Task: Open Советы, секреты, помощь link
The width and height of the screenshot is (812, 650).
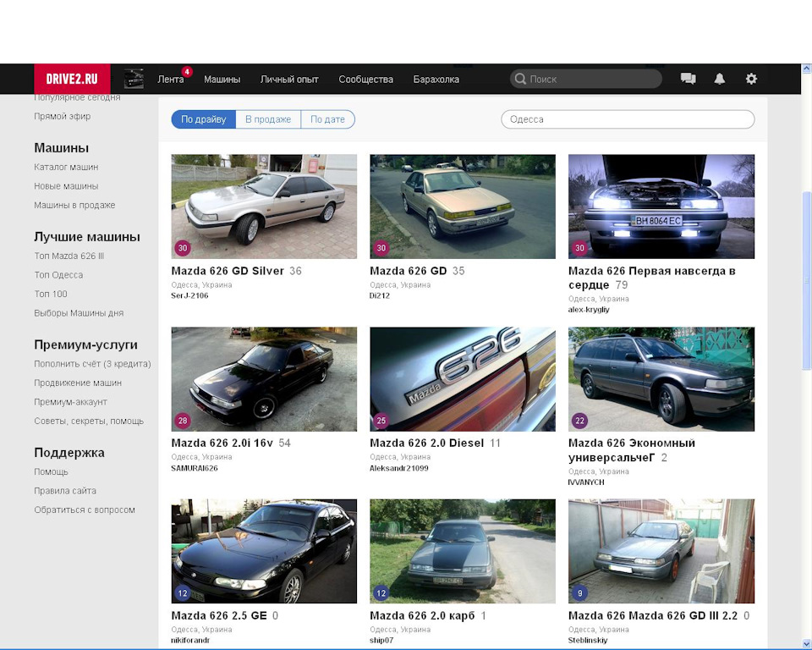Action: pyautogui.click(x=89, y=421)
